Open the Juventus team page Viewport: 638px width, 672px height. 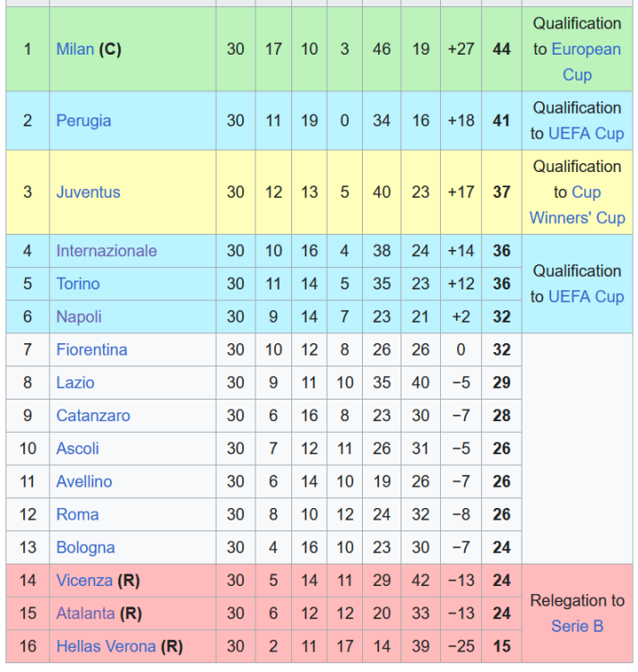pos(88,192)
